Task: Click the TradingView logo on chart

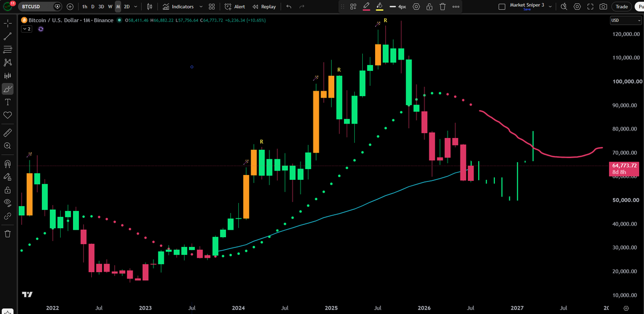Action: (27, 294)
